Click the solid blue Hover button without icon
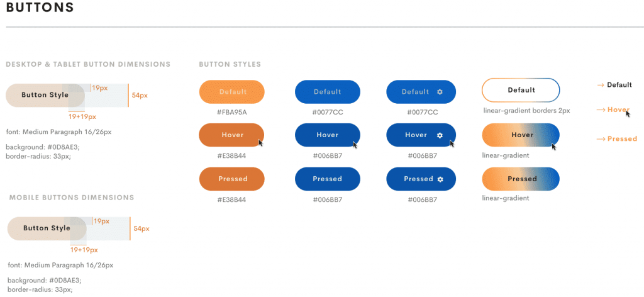 pos(327,135)
